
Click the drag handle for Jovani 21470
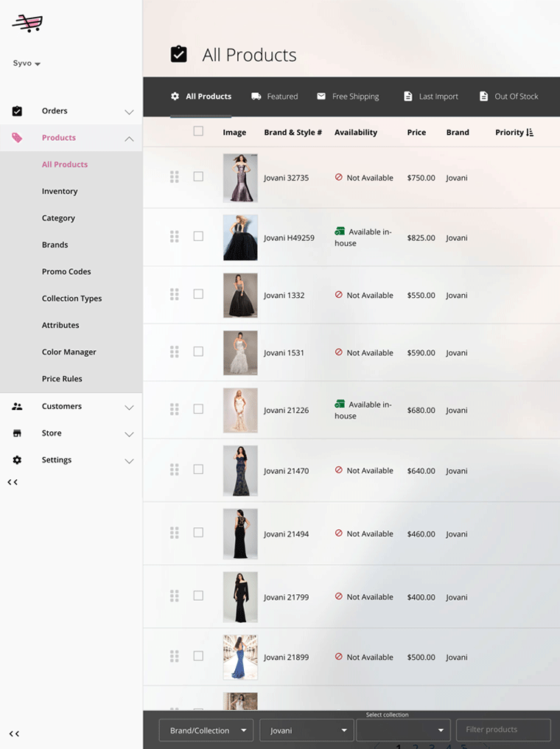[174, 470]
